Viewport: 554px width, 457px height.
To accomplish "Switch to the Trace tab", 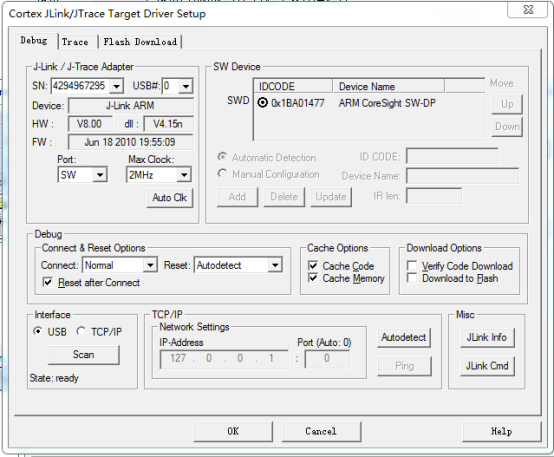I will 75,42.
